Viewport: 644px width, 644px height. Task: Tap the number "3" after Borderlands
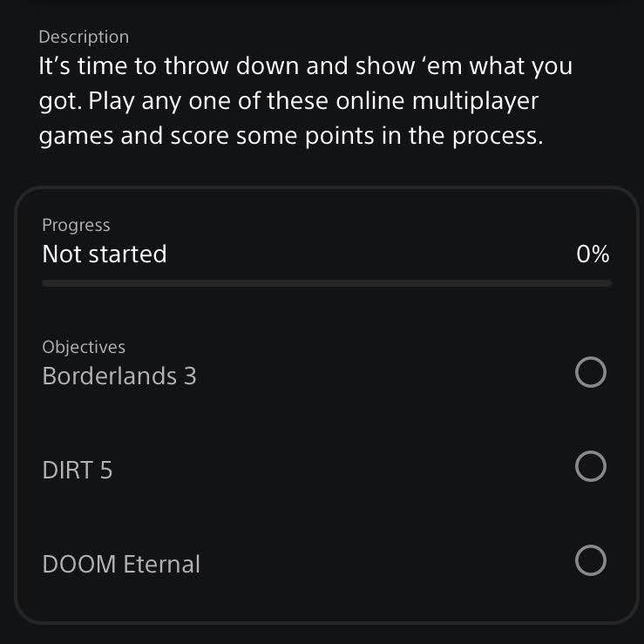coord(190,376)
